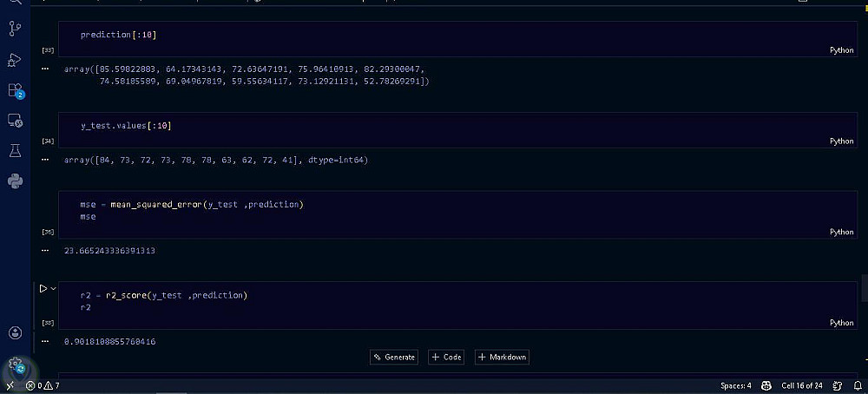The height and width of the screenshot is (394, 868).
Task: Change indentation via Spaces: 4
Action: pyautogui.click(x=736, y=385)
